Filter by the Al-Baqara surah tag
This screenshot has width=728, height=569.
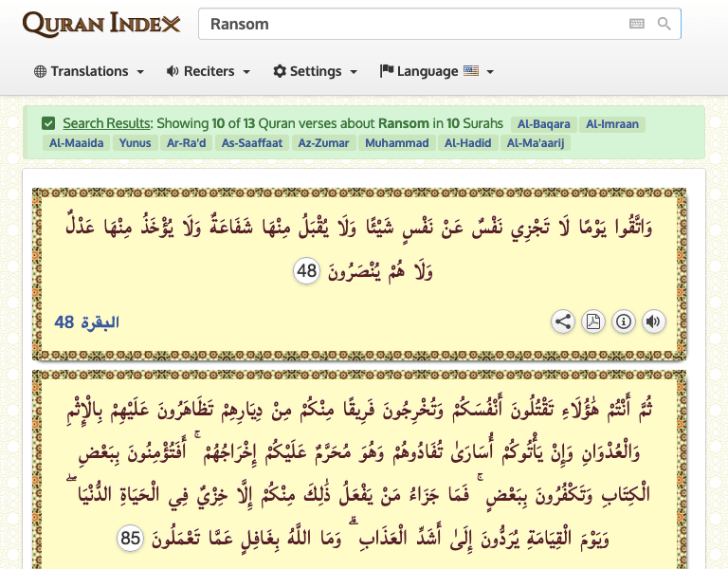pyautogui.click(x=544, y=124)
